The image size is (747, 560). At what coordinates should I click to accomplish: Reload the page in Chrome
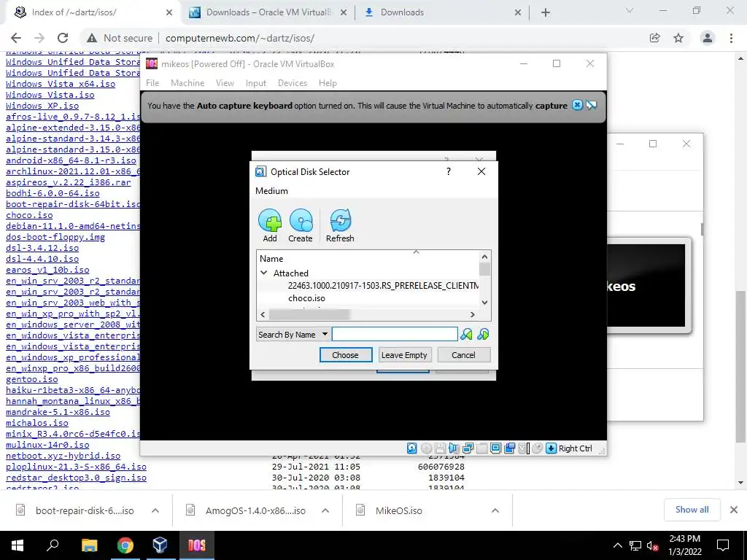click(63, 38)
